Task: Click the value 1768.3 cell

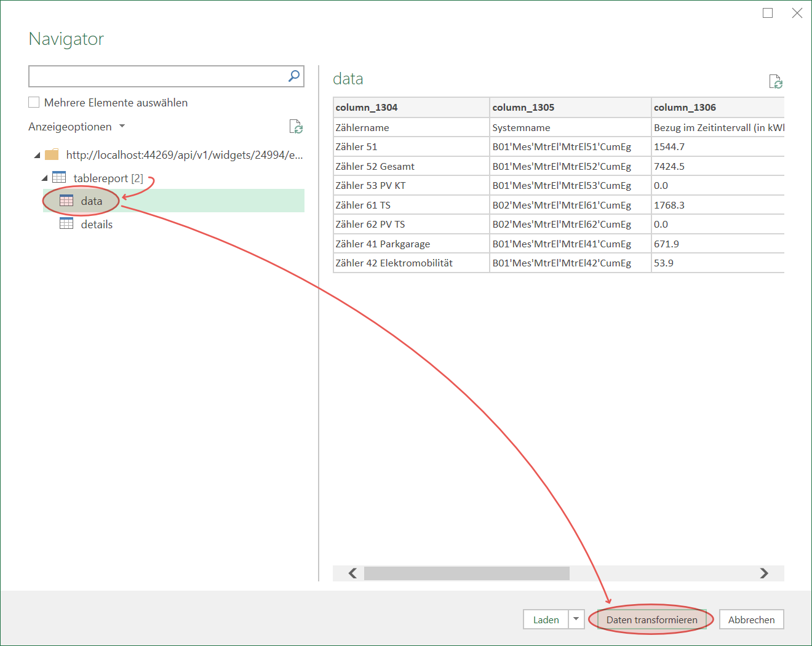Action: (x=718, y=205)
